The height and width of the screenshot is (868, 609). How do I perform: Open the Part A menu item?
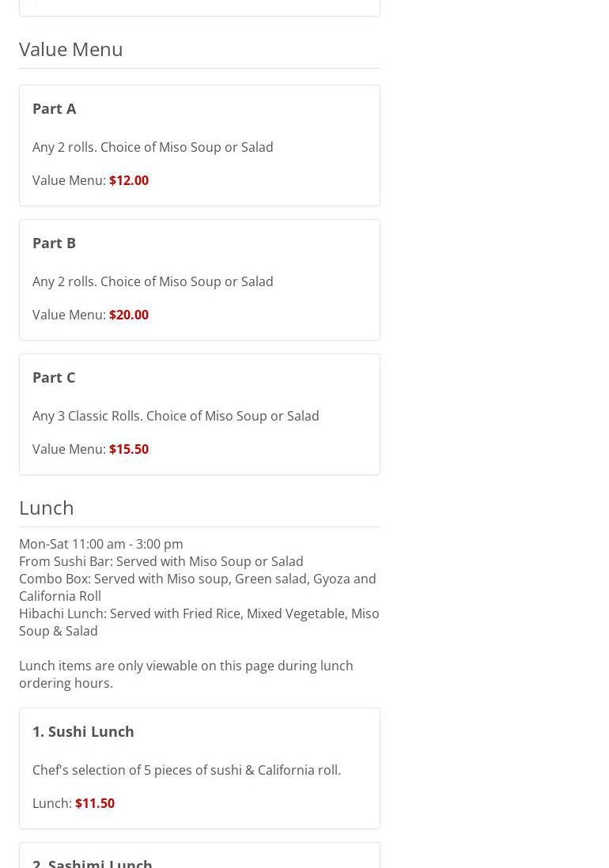point(55,108)
